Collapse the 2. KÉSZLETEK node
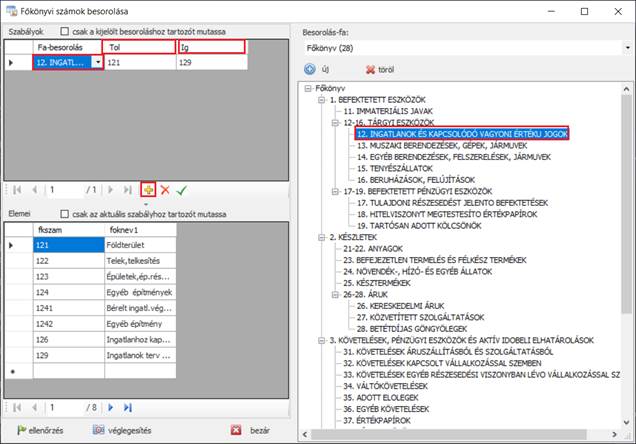Viewport: 636px width, 444px height. click(322, 237)
